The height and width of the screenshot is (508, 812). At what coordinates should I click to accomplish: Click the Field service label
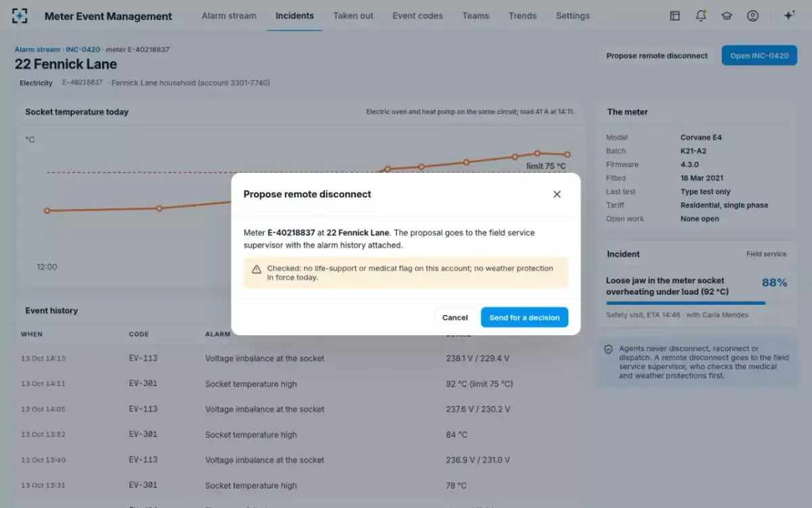click(x=767, y=254)
